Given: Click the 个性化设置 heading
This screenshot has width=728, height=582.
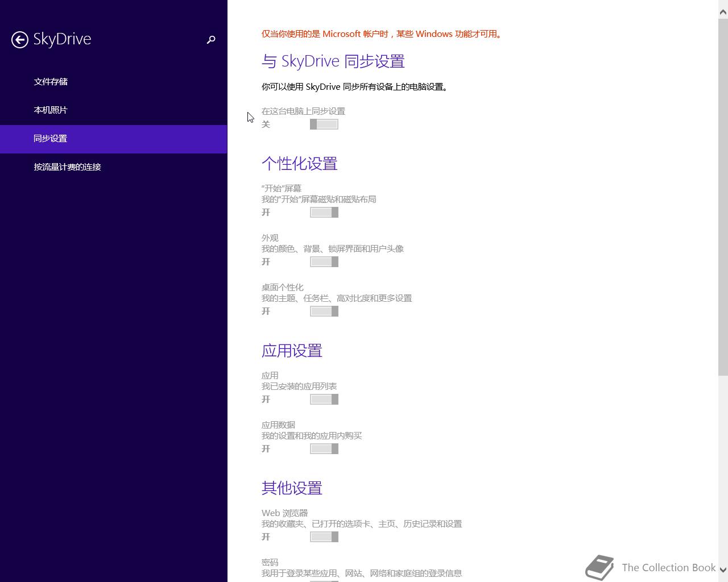Looking at the screenshot, I should (x=300, y=164).
